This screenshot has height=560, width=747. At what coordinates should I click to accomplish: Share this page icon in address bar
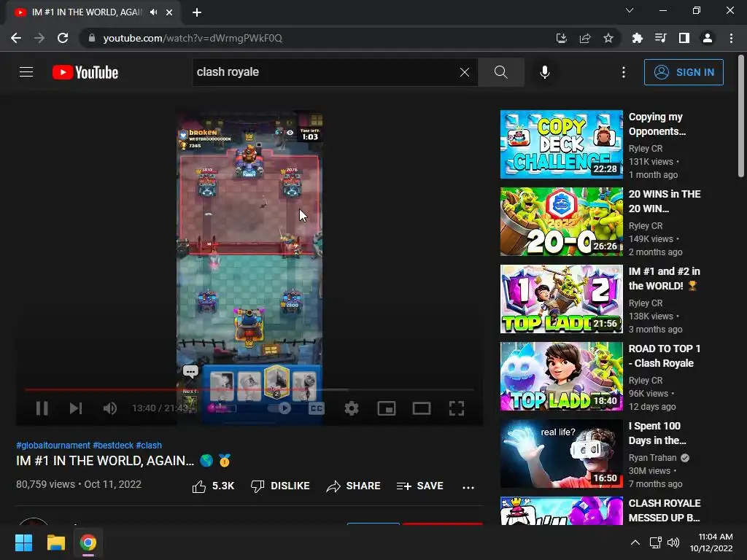[x=585, y=38]
